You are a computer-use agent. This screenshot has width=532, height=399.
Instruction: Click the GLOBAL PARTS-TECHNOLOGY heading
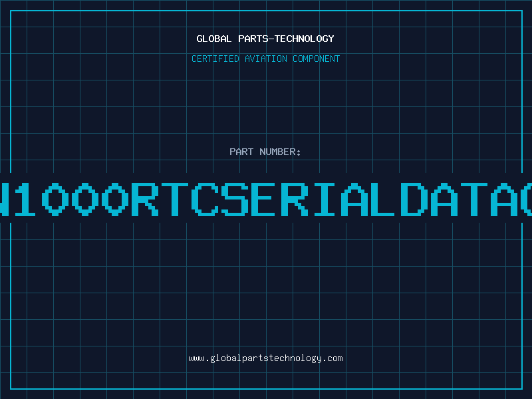click(265, 39)
